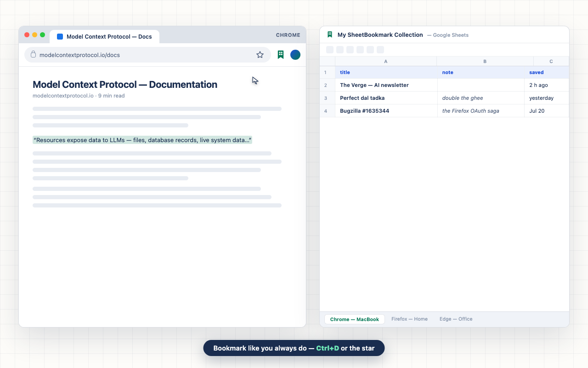Click the 'saved' header cell
The width and height of the screenshot is (588, 368).
tap(547, 72)
